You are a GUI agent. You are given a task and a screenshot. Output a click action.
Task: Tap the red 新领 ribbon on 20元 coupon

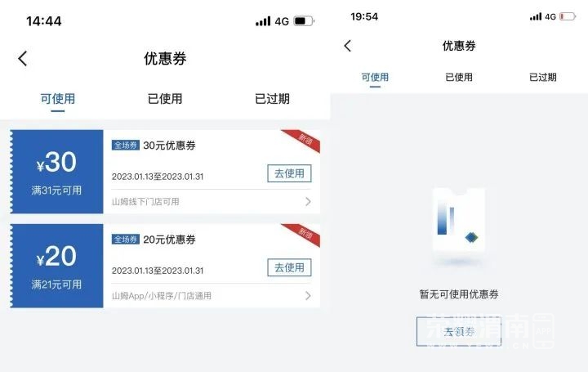303,235
